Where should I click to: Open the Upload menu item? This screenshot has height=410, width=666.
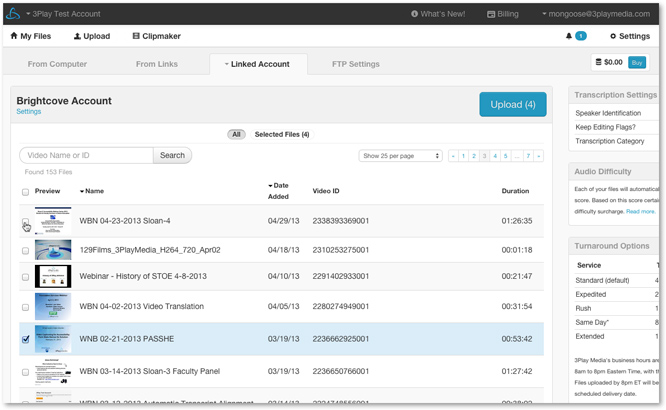(92, 36)
